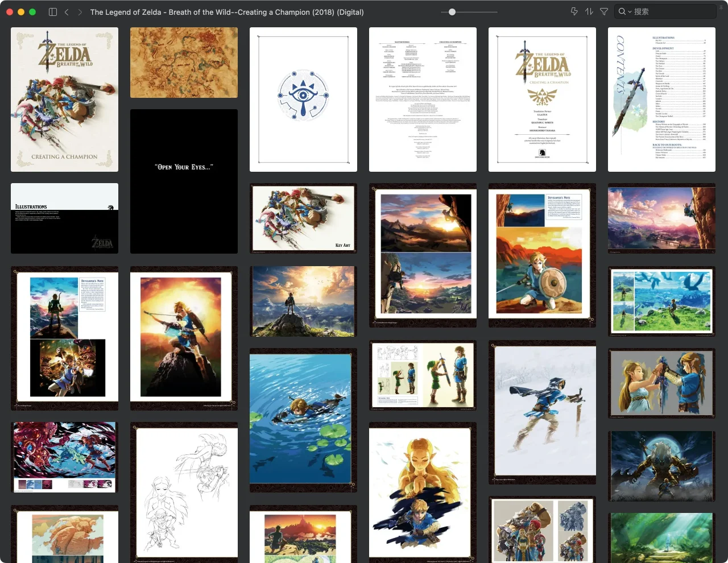Adjust the thumbnail size slider knob
Screen dimensions: 728x563
coord(452,12)
